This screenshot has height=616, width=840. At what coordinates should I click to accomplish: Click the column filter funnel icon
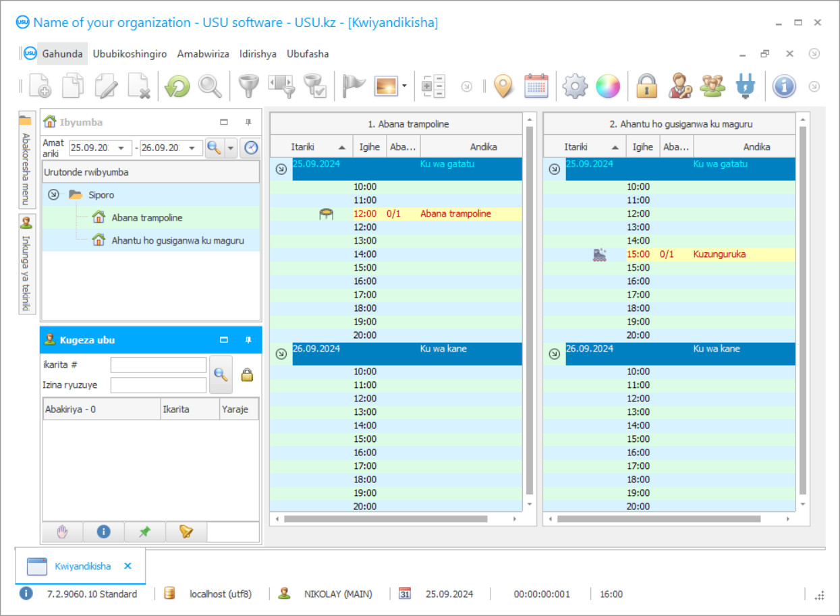pos(282,86)
